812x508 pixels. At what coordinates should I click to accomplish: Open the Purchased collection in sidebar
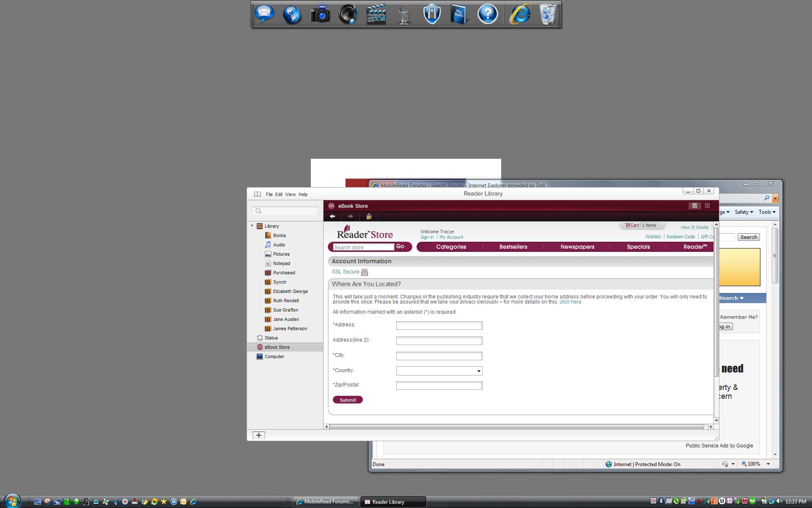click(283, 273)
